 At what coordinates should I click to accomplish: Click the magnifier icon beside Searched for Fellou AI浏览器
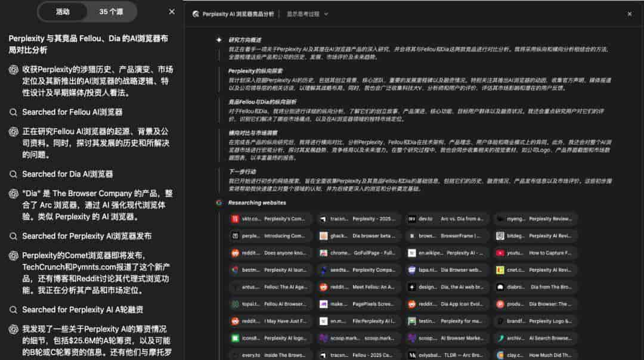pyautogui.click(x=13, y=112)
